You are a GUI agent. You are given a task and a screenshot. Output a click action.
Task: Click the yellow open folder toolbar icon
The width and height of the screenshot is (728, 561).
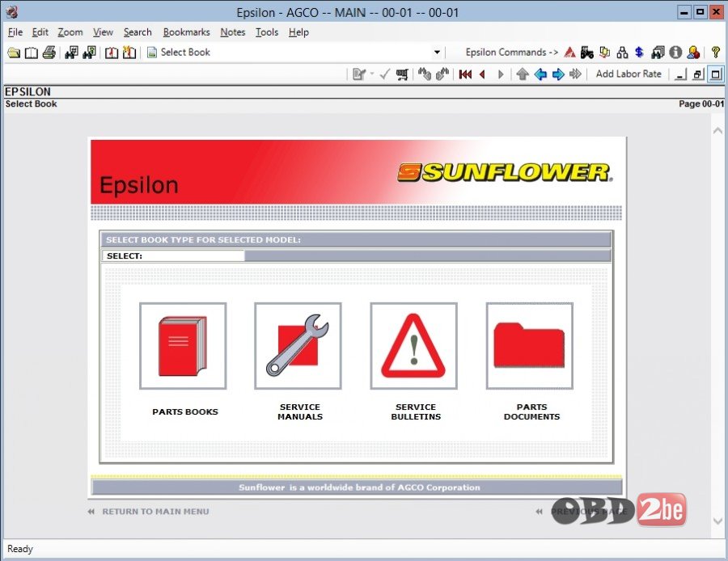pos(14,53)
